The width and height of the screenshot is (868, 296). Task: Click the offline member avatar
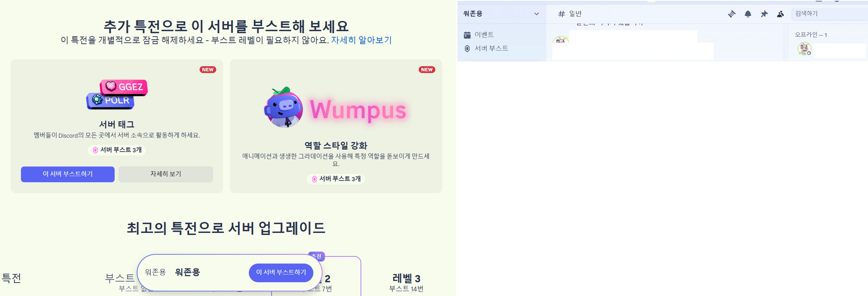(x=804, y=49)
